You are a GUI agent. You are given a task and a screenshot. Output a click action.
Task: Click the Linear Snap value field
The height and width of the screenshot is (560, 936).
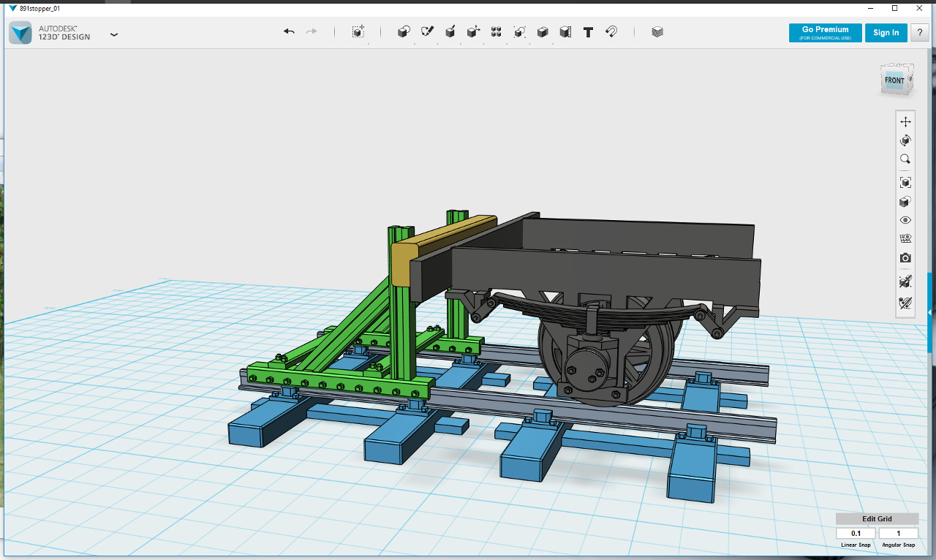tap(856, 534)
